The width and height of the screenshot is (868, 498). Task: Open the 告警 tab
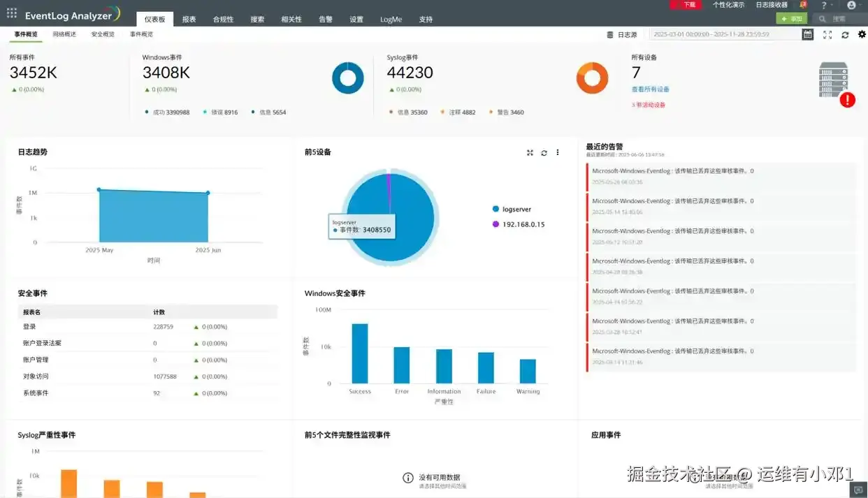coord(326,20)
